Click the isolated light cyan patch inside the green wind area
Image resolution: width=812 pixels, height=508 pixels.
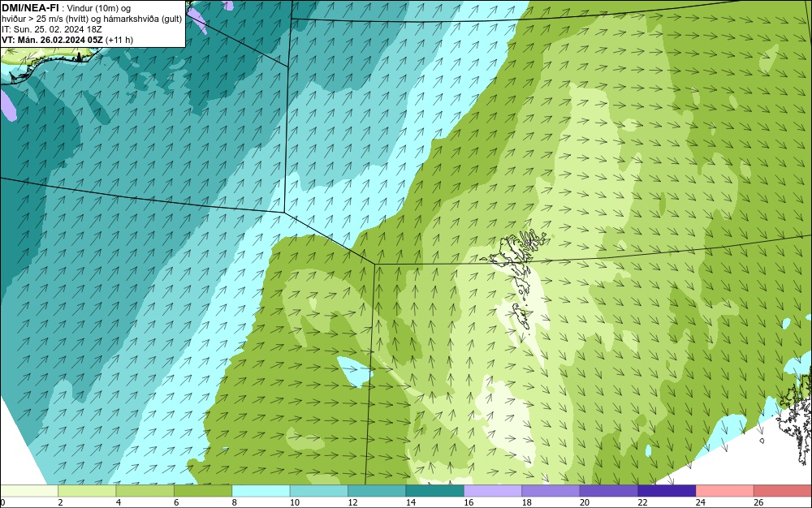356,372
